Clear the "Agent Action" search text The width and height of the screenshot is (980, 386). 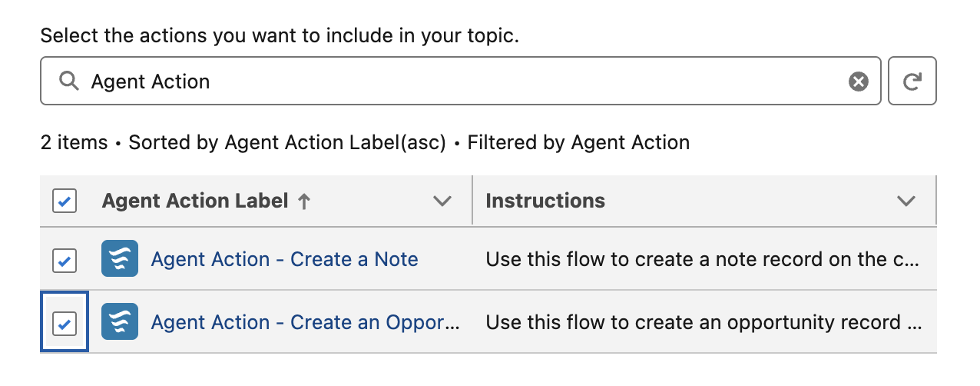point(859,82)
